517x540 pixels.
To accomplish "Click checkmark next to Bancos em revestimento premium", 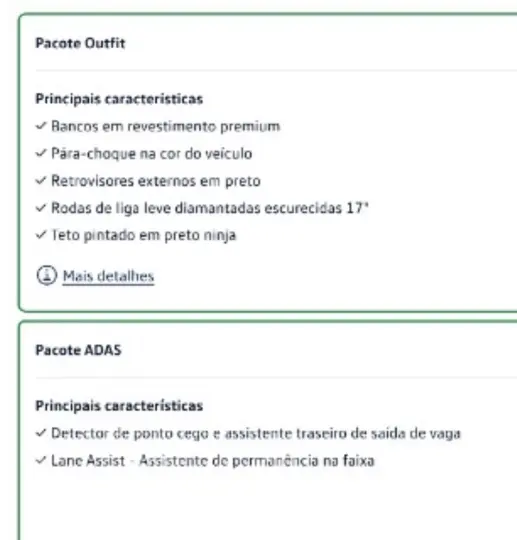I will pos(41,126).
